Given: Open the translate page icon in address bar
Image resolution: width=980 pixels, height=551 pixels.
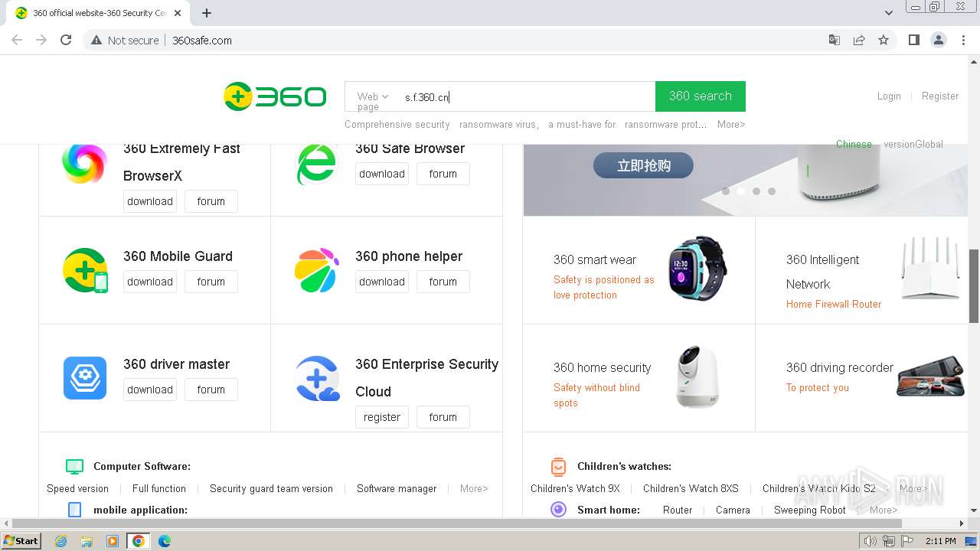Looking at the screenshot, I should point(835,40).
